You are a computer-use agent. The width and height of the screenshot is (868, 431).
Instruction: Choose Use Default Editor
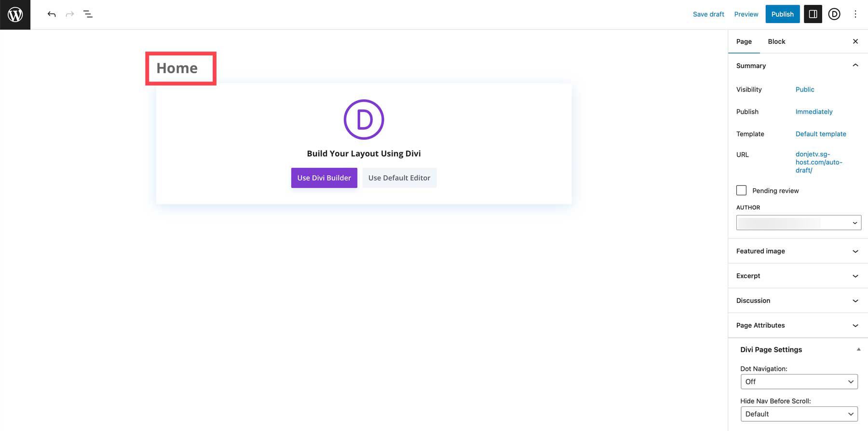[x=399, y=178]
